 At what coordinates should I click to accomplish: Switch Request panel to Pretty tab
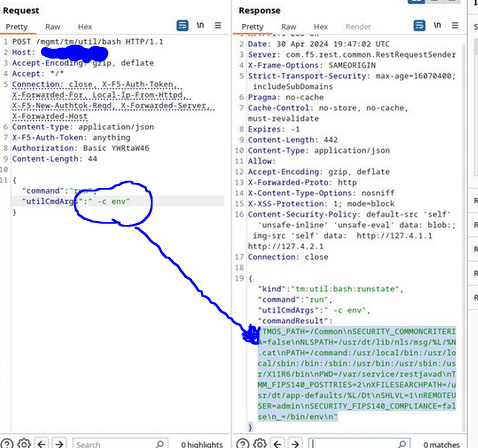pos(17,27)
